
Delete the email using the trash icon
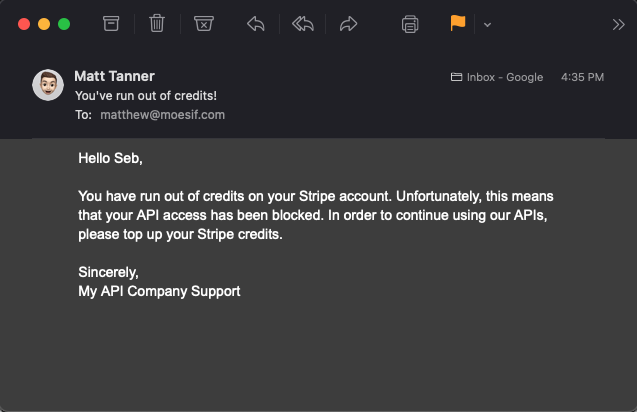click(x=157, y=24)
